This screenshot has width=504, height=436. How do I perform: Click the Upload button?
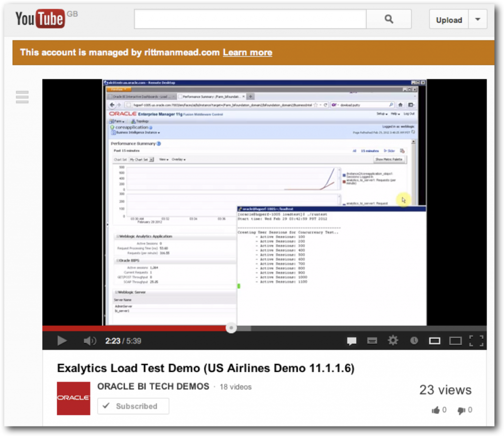449,20
